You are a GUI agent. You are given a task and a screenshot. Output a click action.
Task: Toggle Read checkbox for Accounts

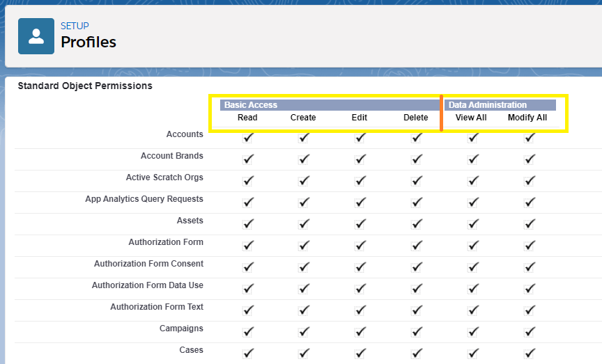click(x=247, y=138)
